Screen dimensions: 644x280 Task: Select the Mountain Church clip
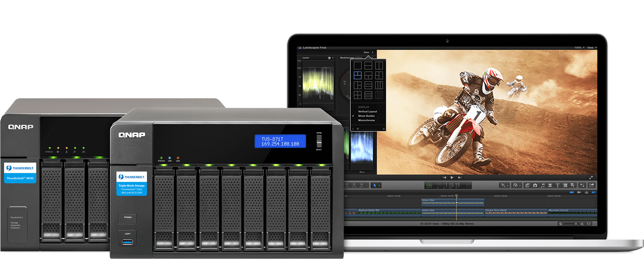click(573, 213)
